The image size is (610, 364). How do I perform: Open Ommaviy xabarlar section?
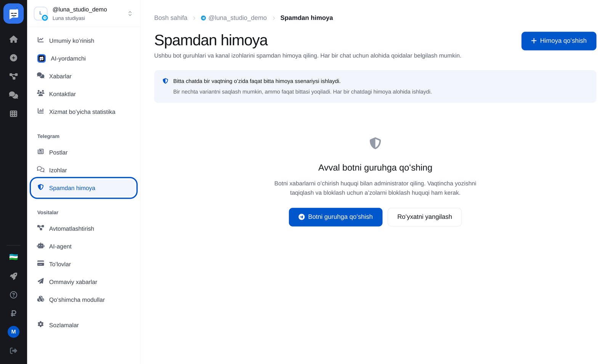(84, 282)
